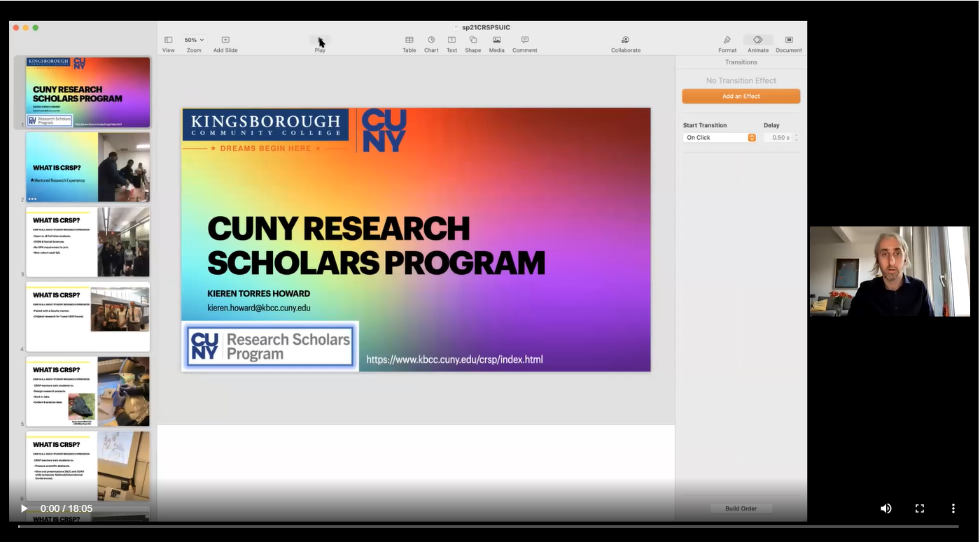Click the webcam video of the presenter
The image size is (980, 542).
[x=890, y=271]
